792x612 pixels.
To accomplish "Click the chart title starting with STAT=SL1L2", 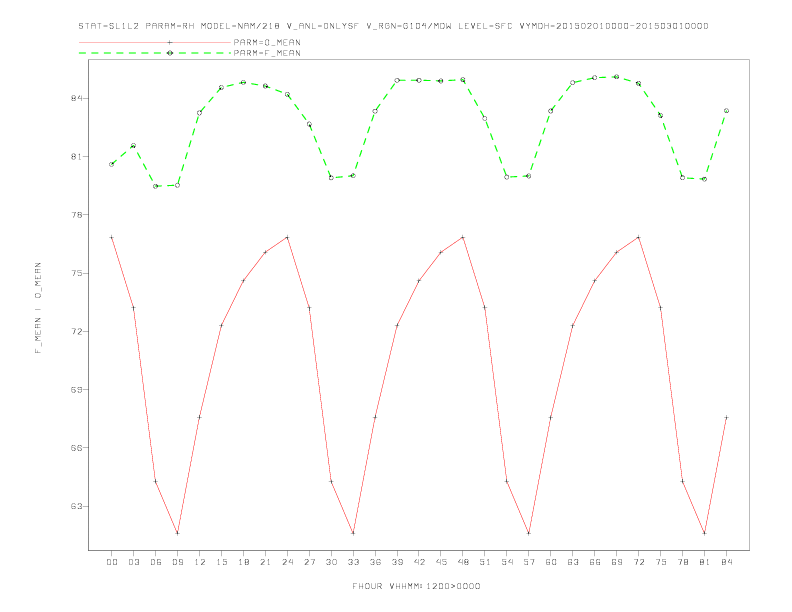I will (393, 26).
